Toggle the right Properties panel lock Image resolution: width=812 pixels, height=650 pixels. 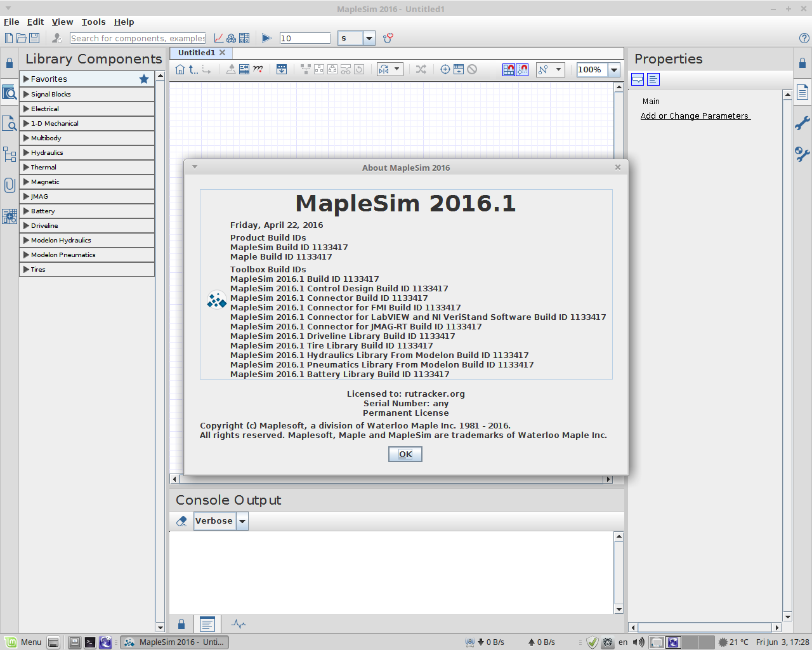click(x=802, y=63)
